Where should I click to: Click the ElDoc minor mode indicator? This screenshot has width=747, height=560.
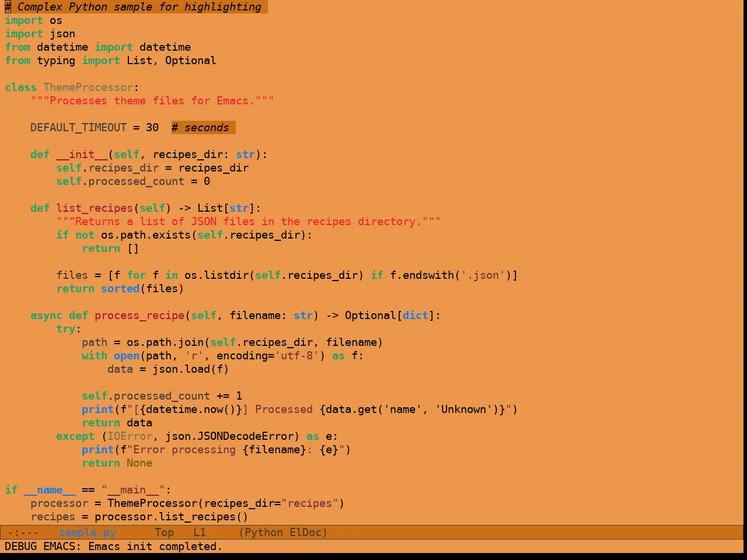tap(305, 533)
